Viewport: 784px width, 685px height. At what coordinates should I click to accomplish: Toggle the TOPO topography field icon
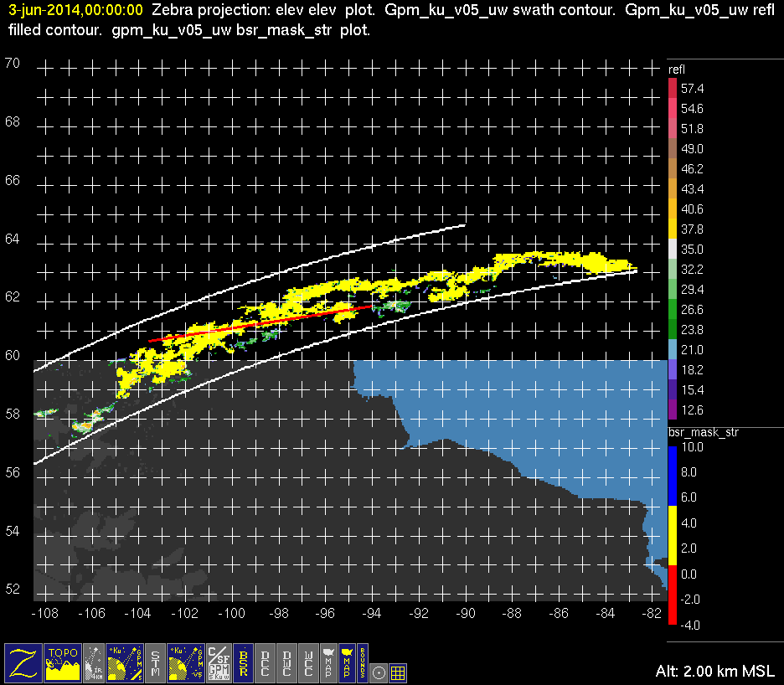coord(64,662)
